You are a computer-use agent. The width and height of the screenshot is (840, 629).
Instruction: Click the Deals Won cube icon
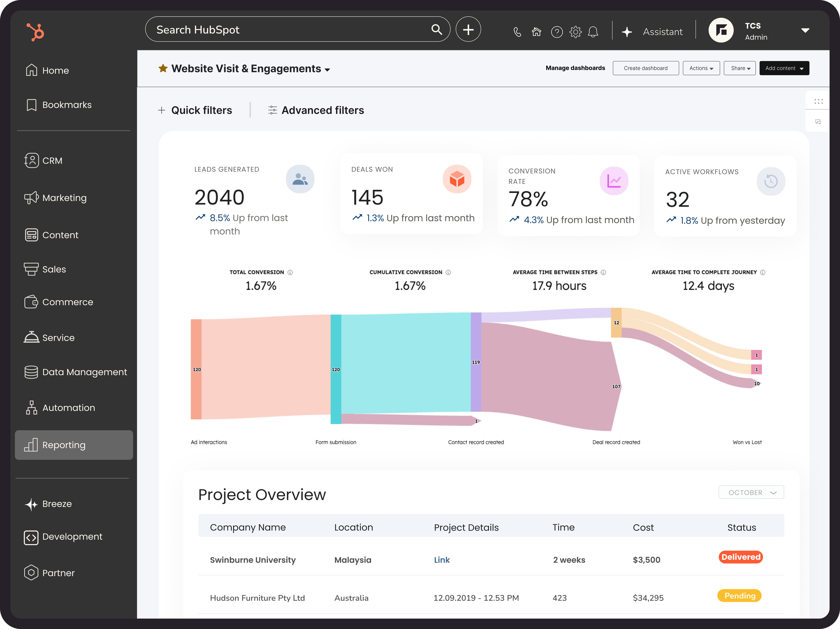pyautogui.click(x=457, y=179)
